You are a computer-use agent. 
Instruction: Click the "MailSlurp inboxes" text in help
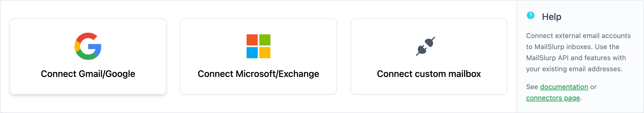[x=563, y=47]
